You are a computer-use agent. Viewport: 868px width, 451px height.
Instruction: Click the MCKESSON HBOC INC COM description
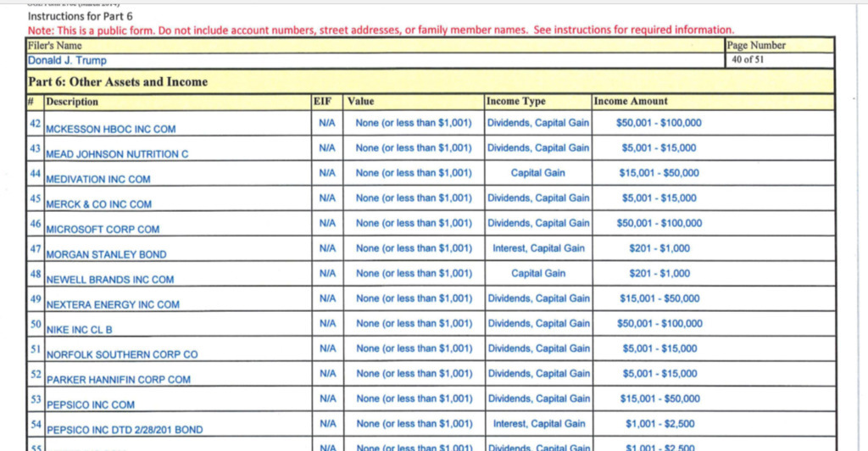click(x=110, y=129)
